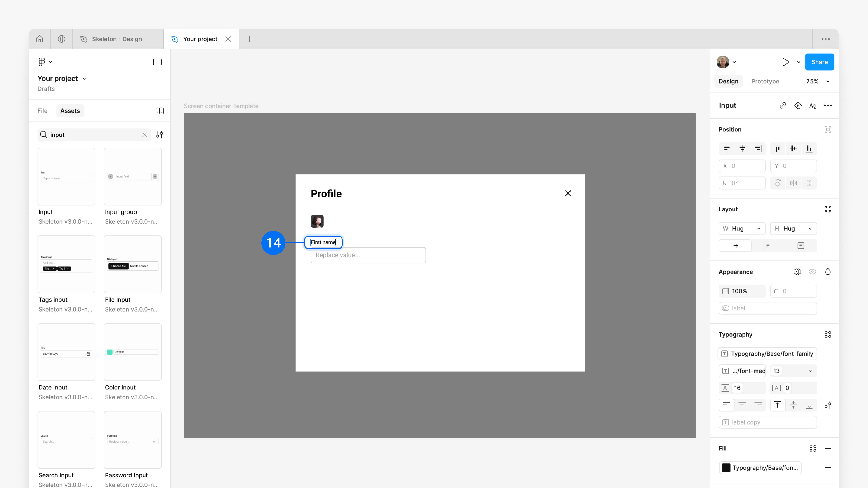Switch to the File tab

coord(42,111)
